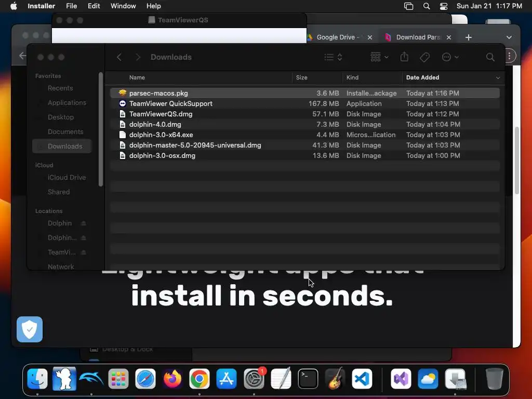Open the Edit menu
The image size is (532, 399).
pos(94,6)
